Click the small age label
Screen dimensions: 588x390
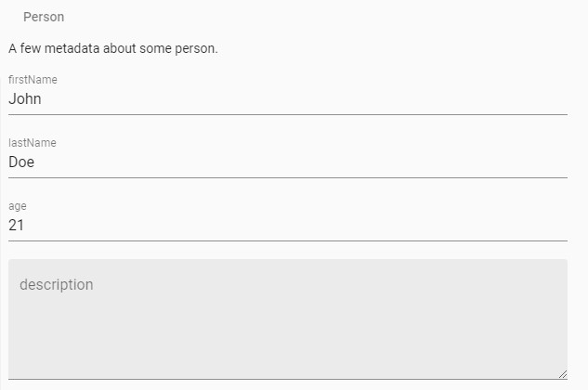click(x=18, y=206)
